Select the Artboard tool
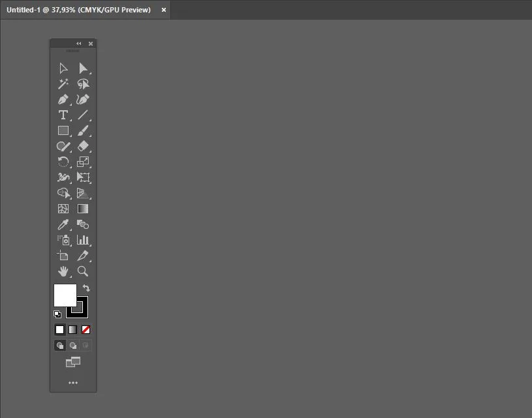 click(x=63, y=256)
